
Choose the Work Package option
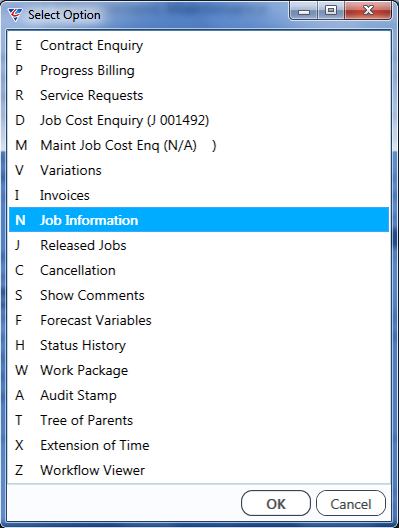[199, 370]
